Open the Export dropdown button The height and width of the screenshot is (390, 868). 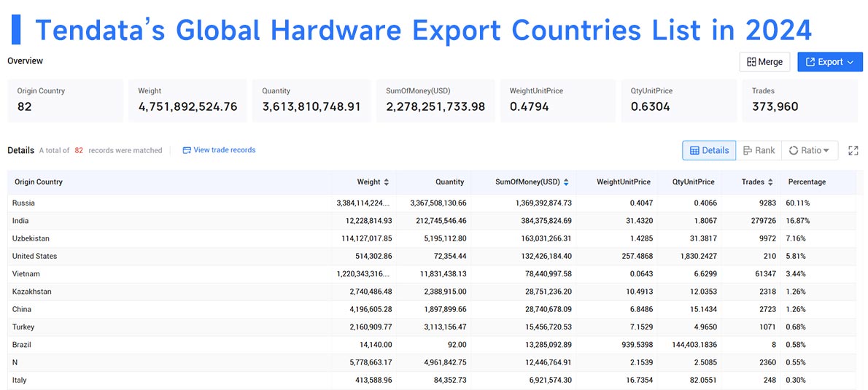830,62
